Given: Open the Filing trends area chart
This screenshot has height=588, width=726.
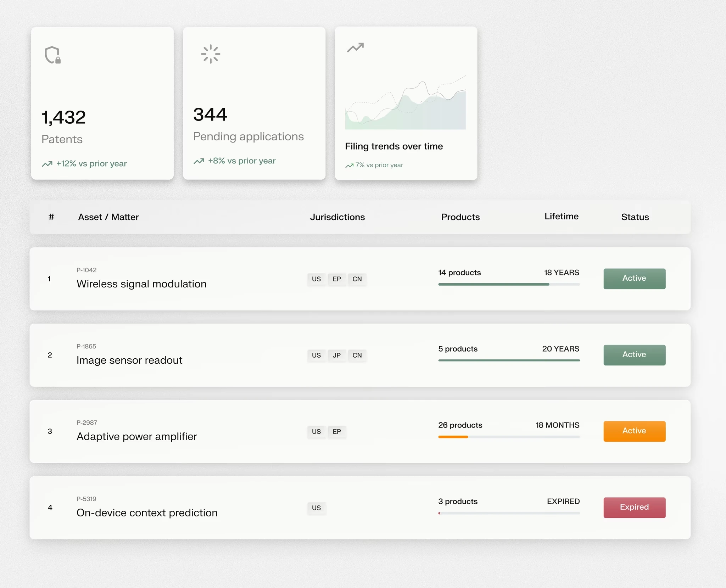Looking at the screenshot, I should (406, 102).
